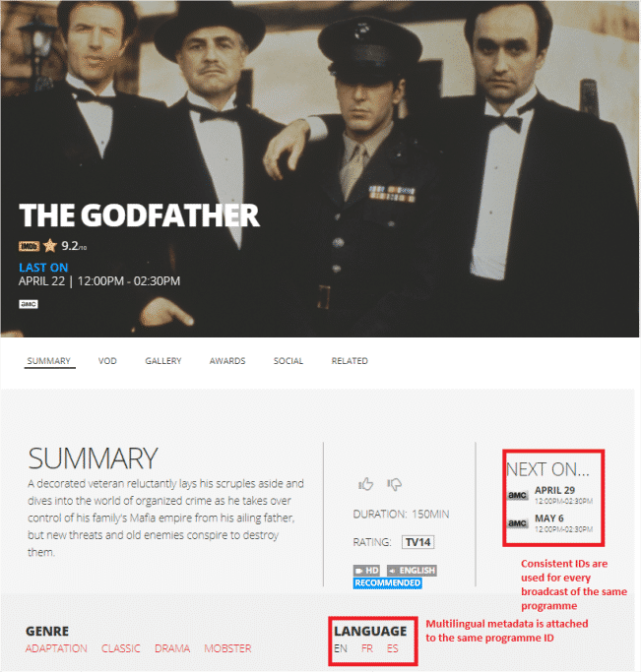Click the Recommended label
This screenshot has height=672, width=641.
point(388,582)
